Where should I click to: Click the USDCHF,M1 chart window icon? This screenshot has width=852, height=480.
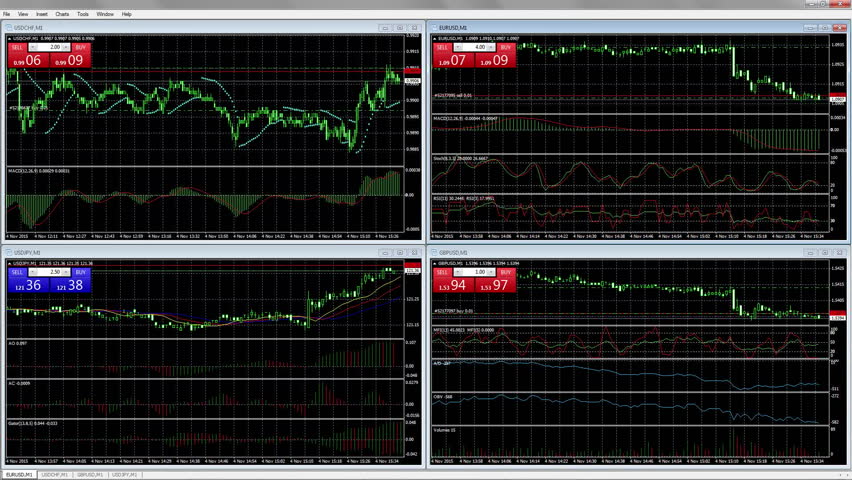[9, 28]
